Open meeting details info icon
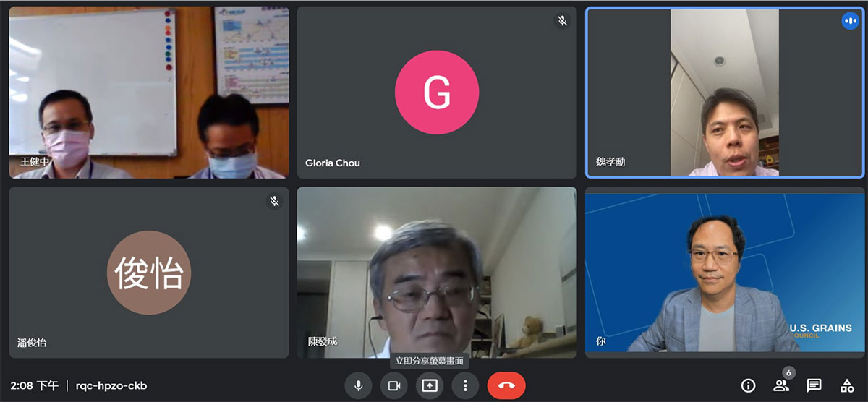This screenshot has width=868, height=402. (x=749, y=385)
